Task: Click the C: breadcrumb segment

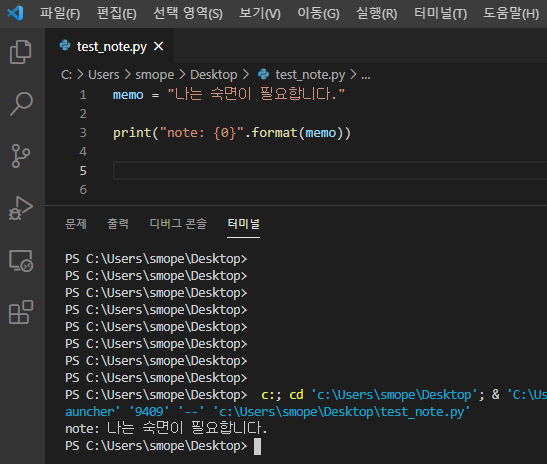Action: point(66,75)
